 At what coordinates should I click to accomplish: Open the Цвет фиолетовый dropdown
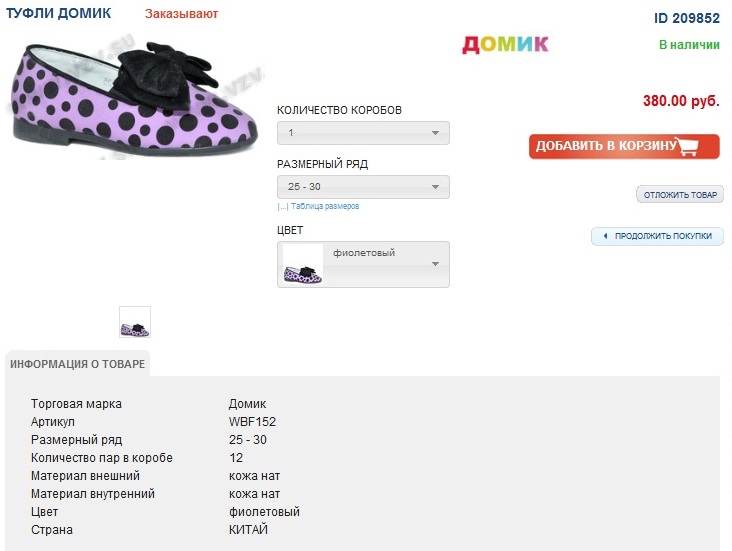(x=363, y=264)
